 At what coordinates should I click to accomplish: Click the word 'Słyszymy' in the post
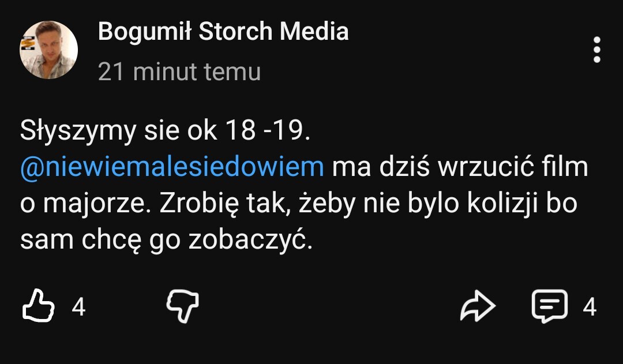pos(78,131)
